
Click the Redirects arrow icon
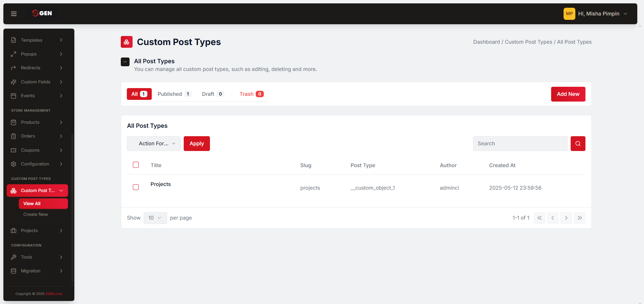pyautogui.click(x=13, y=68)
